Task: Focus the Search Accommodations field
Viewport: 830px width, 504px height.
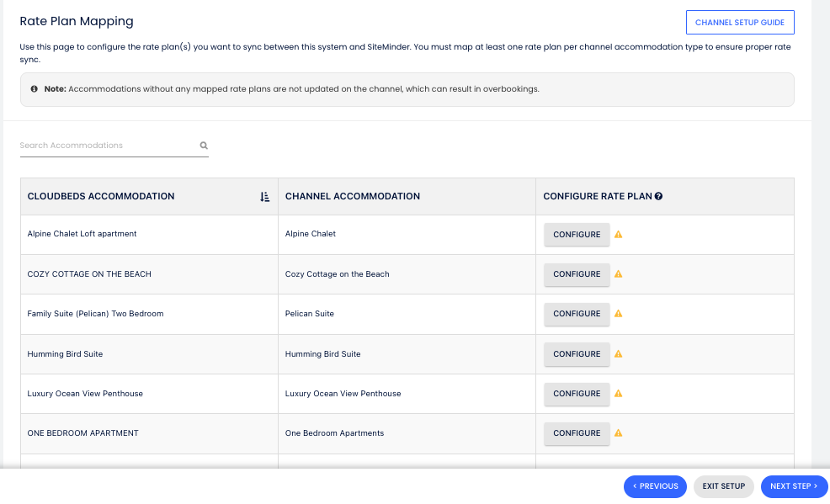Action: pos(108,146)
